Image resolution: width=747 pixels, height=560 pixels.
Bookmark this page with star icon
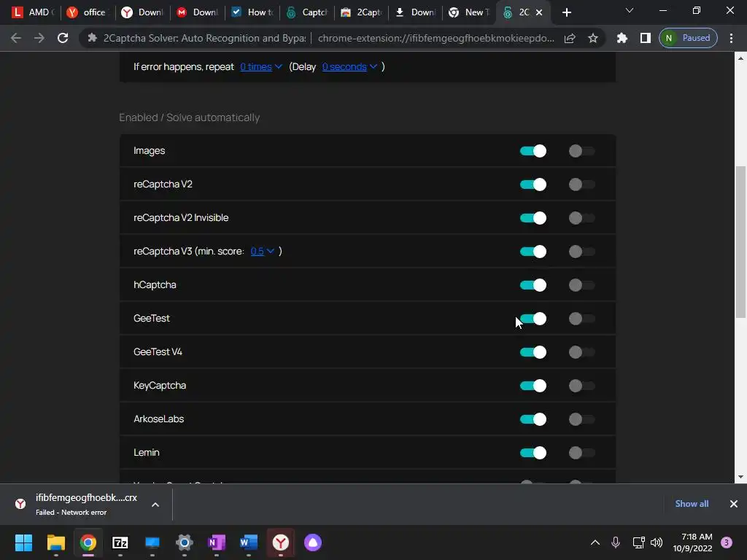[x=592, y=38]
